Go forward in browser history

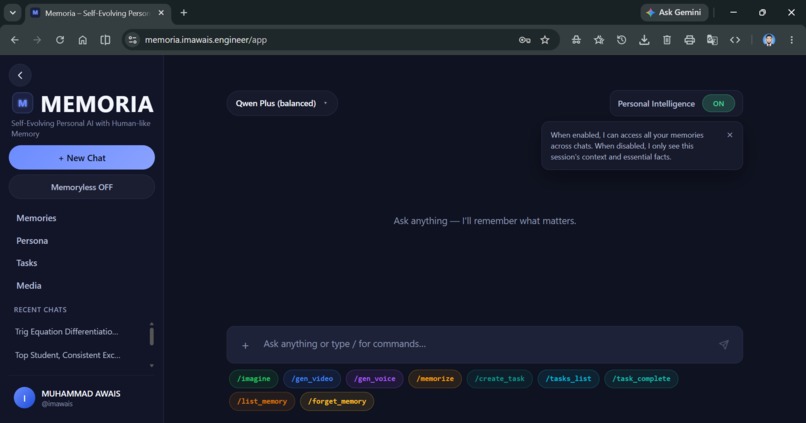pos(37,40)
